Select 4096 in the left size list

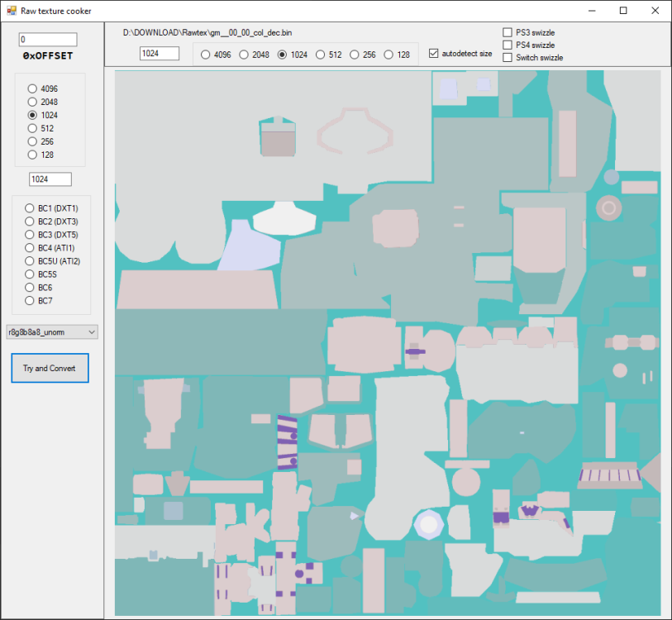tap(32, 88)
